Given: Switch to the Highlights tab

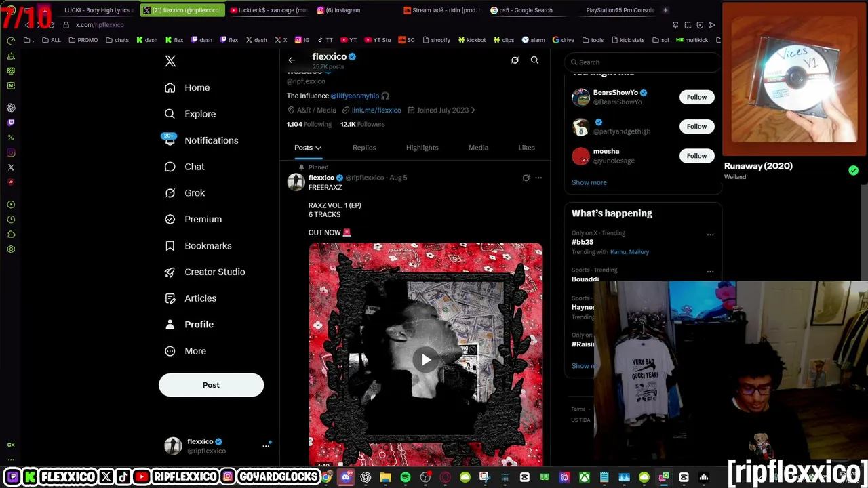Looking at the screenshot, I should click(x=422, y=148).
